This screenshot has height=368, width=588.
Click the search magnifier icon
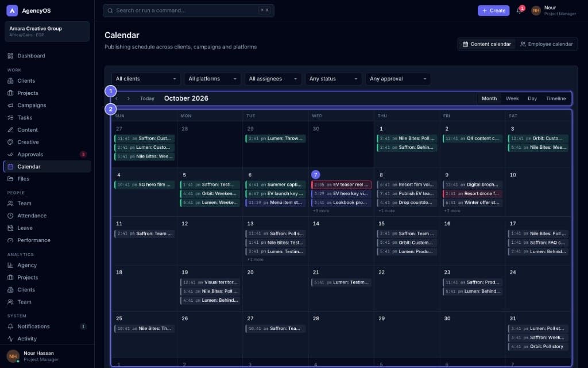tap(110, 10)
